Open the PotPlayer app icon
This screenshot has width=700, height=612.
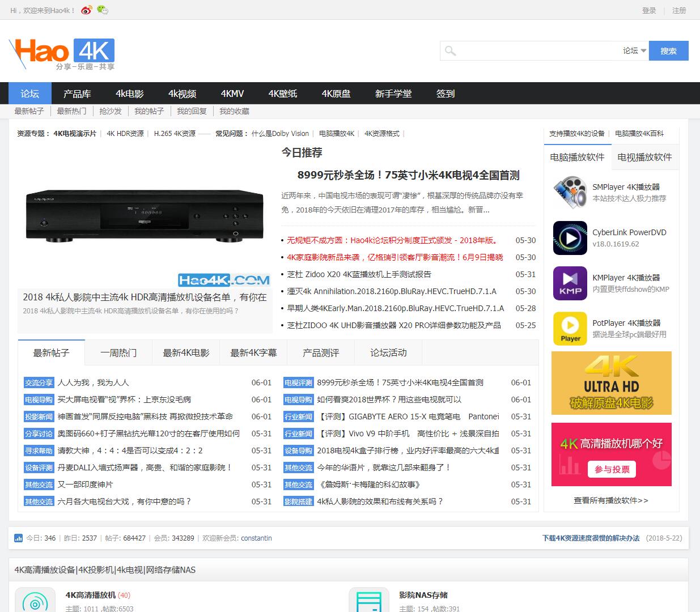pyautogui.click(x=570, y=329)
